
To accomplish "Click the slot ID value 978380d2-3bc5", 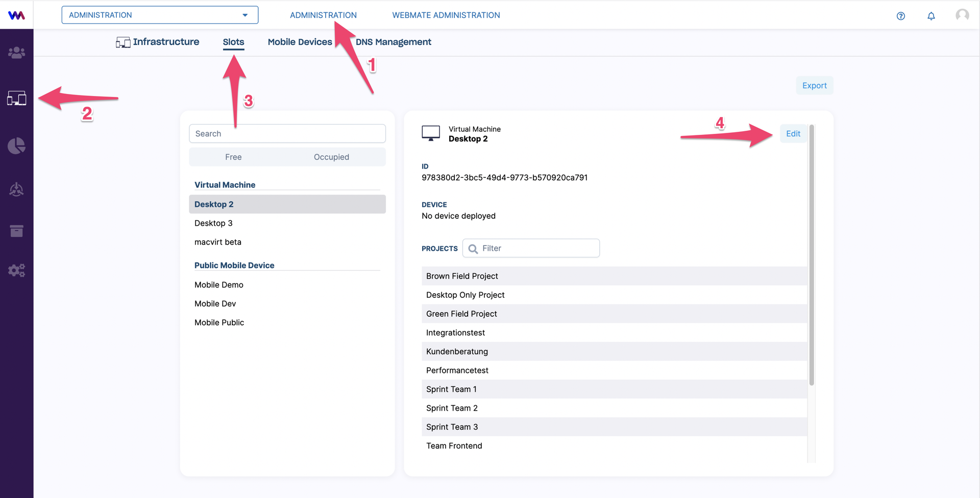I will (x=504, y=178).
